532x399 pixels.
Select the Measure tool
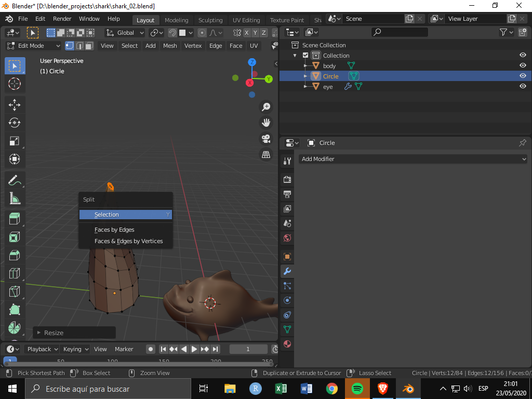pyautogui.click(x=15, y=198)
